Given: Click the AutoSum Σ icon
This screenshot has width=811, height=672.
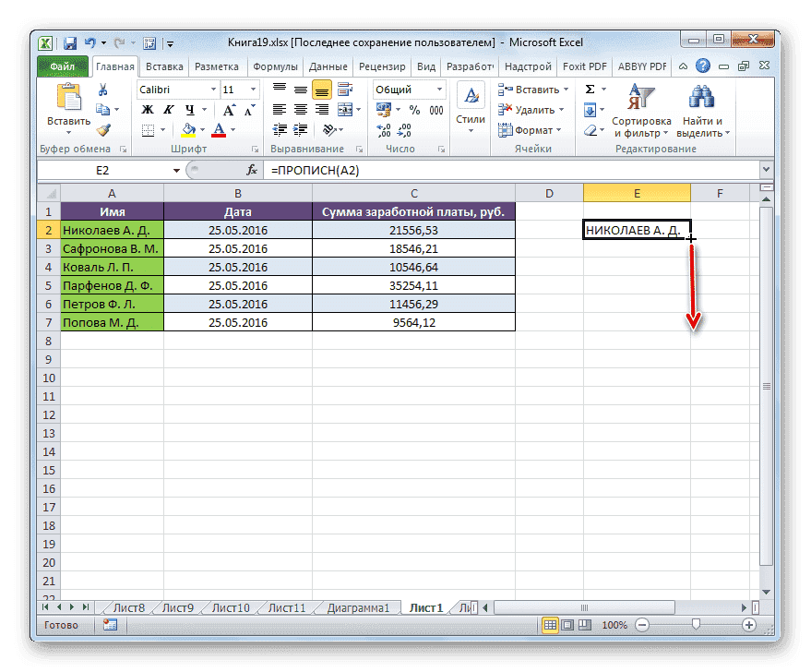Looking at the screenshot, I should [588, 89].
